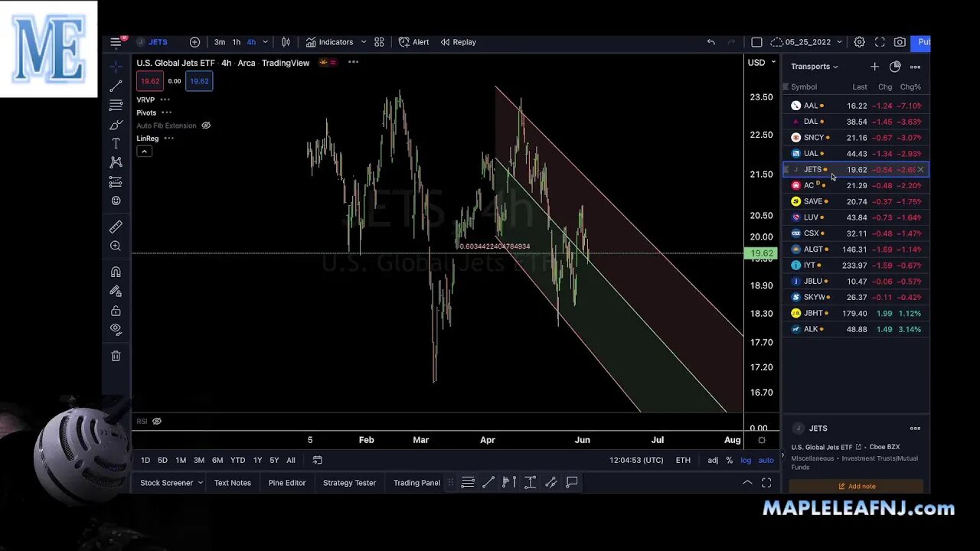Select the crosshair cursor tool
Screen dimensions: 980x551
[116, 67]
